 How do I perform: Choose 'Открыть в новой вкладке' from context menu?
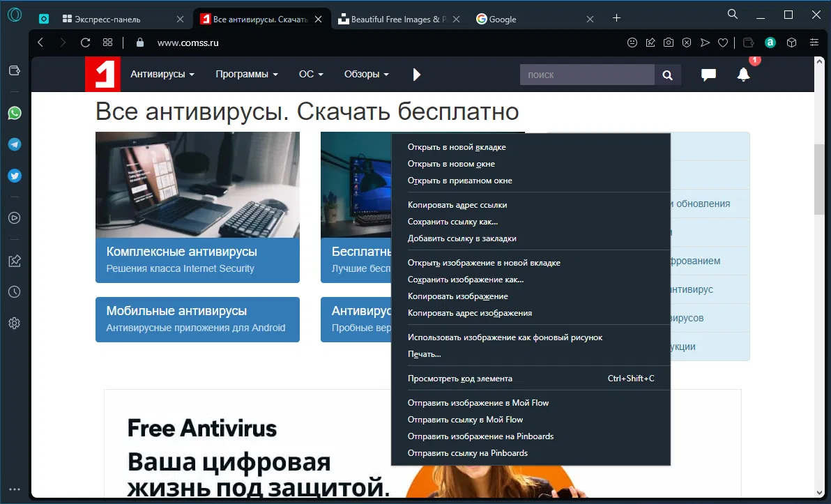531,147
